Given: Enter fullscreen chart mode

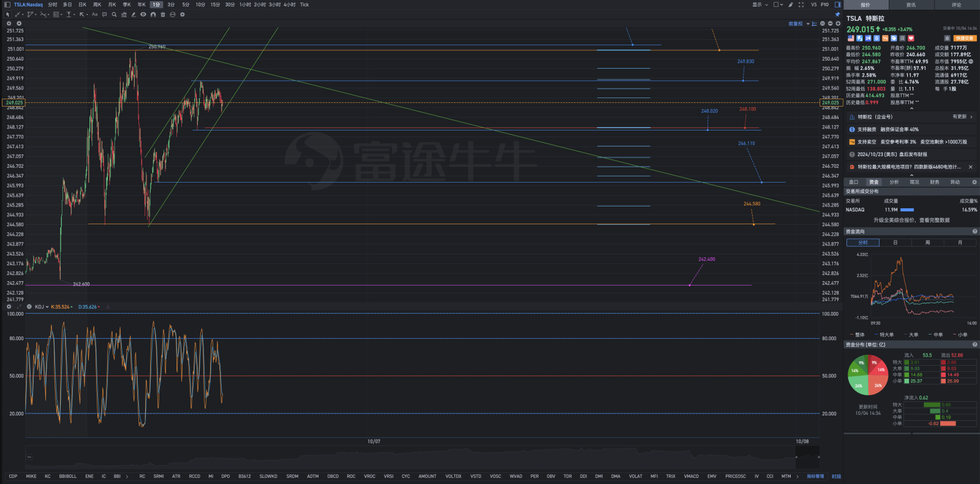Looking at the screenshot, I should (801, 5).
